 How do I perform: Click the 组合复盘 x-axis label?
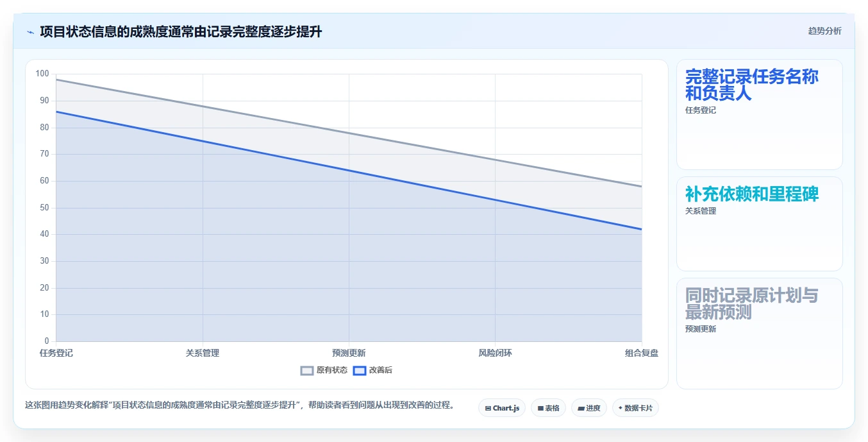(x=642, y=353)
